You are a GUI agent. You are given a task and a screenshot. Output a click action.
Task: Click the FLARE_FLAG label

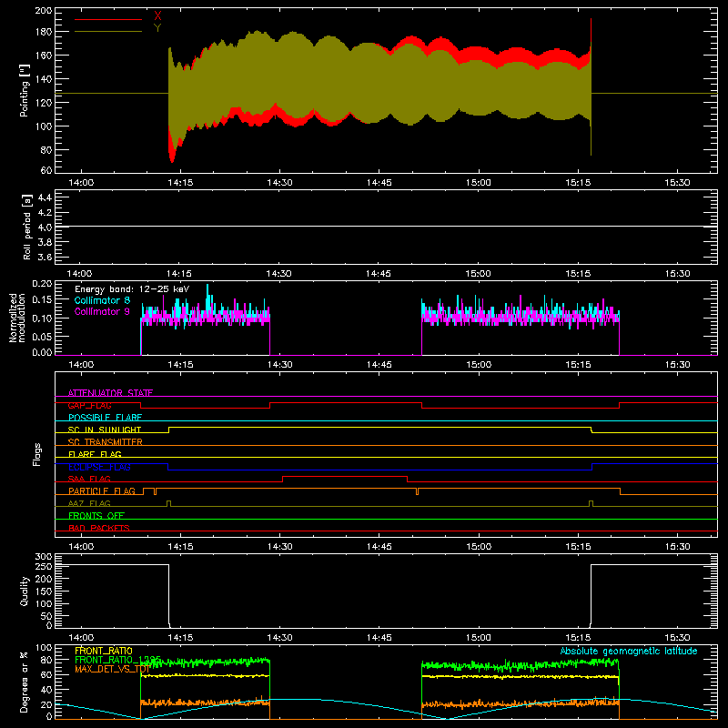[x=95, y=454]
